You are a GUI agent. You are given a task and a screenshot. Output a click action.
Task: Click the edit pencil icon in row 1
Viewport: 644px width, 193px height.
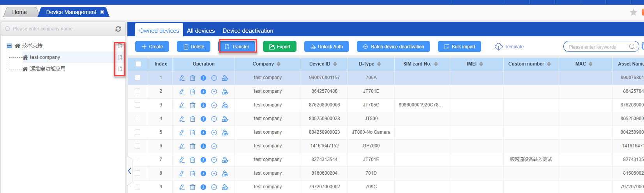182,78
